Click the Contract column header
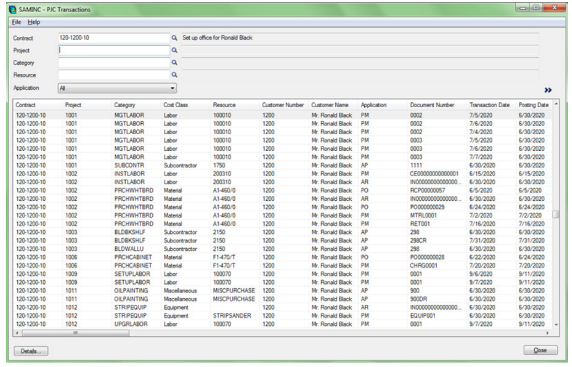Screen dimensions: 572x367 point(38,105)
